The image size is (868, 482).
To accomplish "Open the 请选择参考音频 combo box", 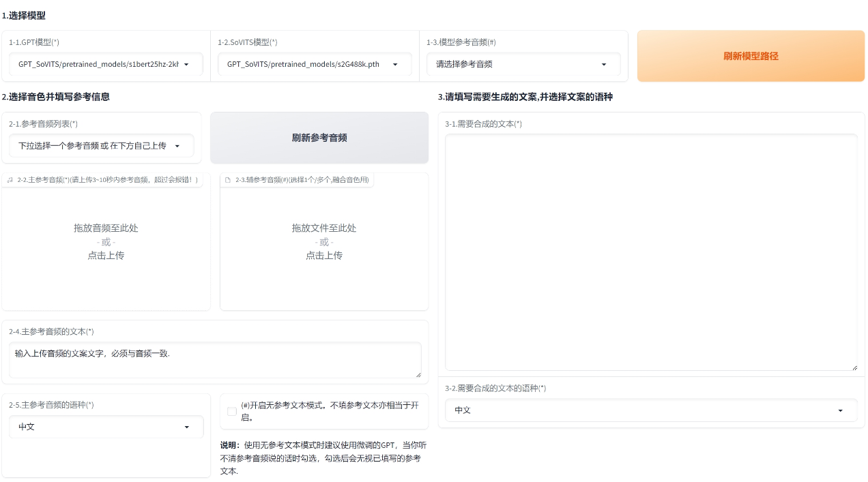I will point(523,64).
